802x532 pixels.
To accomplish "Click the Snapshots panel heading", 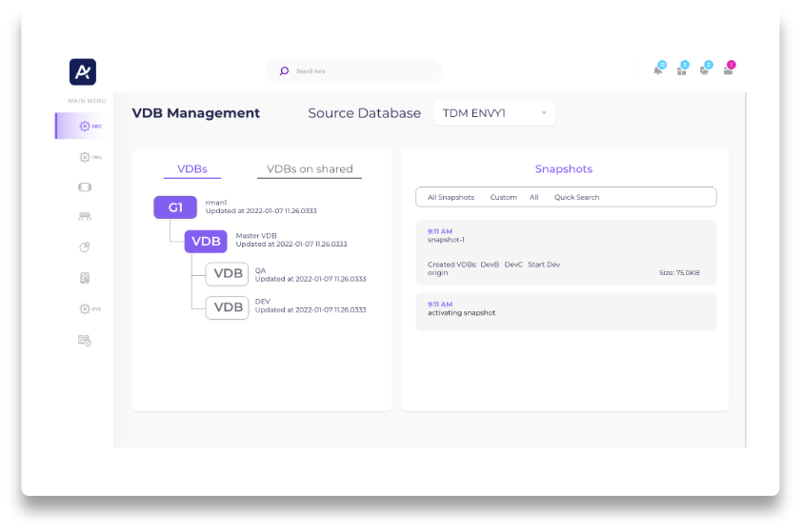I will (564, 169).
